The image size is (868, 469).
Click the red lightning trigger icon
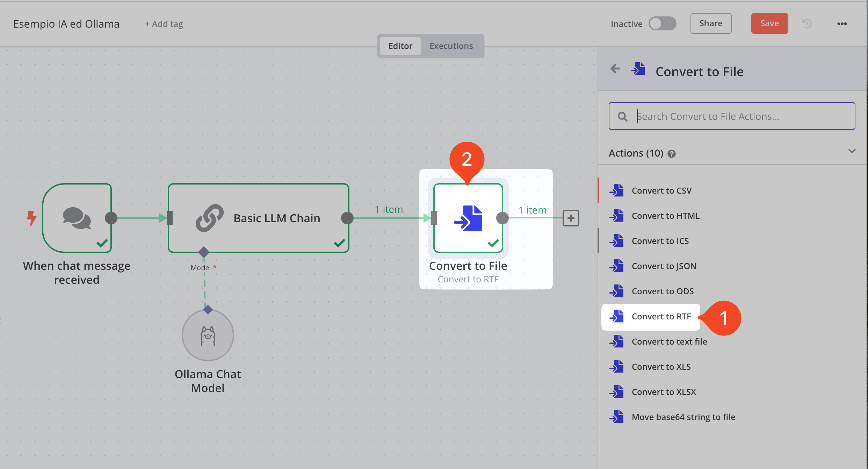32,218
